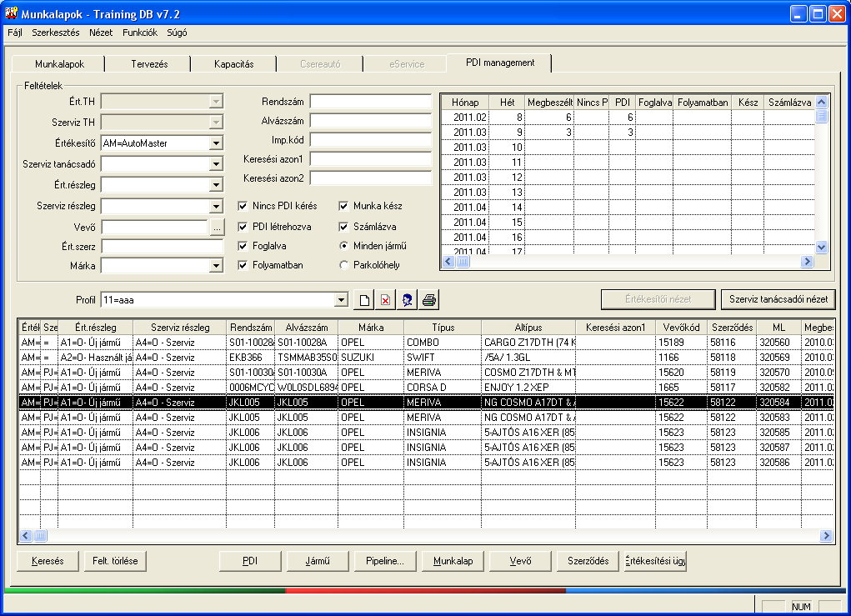Click the weekly grid's scroll right arrow
Screen dimensions: 851x616
(x=807, y=262)
